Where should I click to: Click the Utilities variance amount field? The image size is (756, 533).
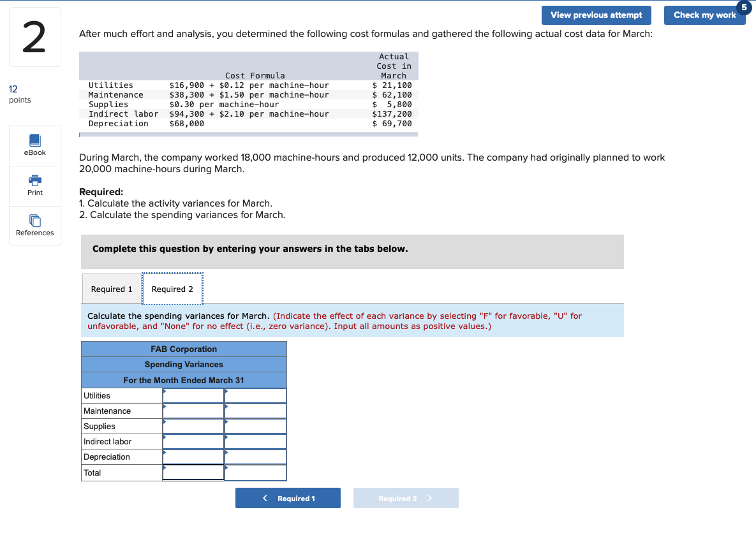pyautogui.click(x=193, y=395)
